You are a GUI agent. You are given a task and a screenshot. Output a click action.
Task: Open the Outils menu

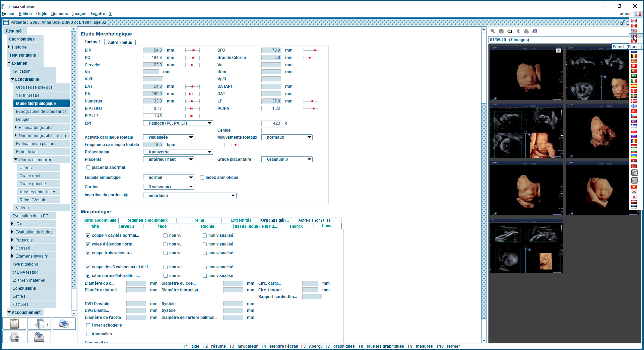42,14
